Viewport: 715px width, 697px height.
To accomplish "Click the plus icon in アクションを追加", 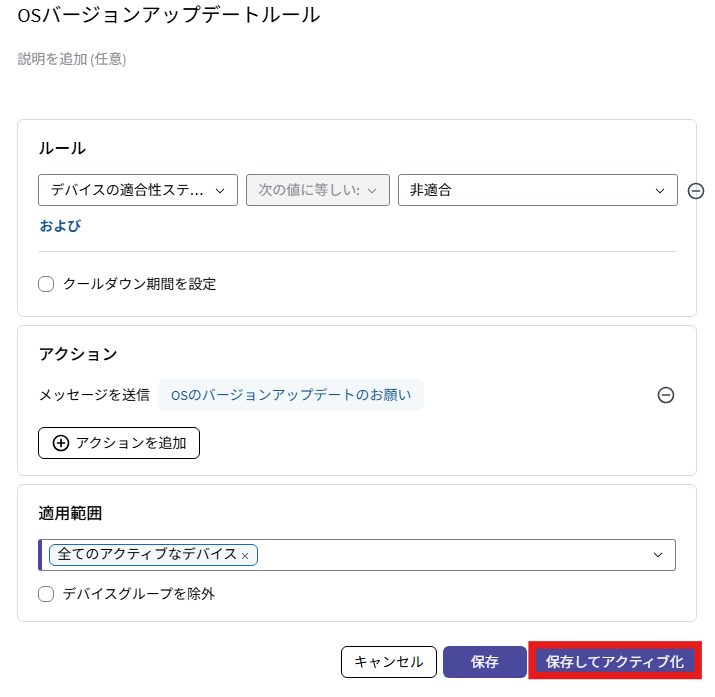I will coord(61,443).
